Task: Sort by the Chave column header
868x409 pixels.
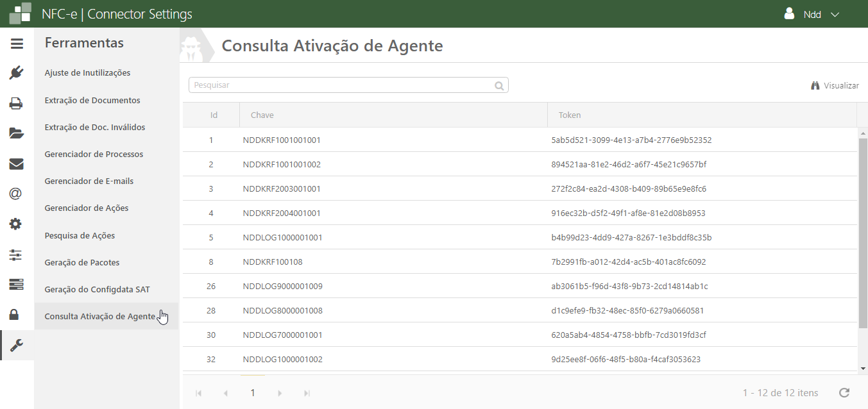Action: point(262,115)
